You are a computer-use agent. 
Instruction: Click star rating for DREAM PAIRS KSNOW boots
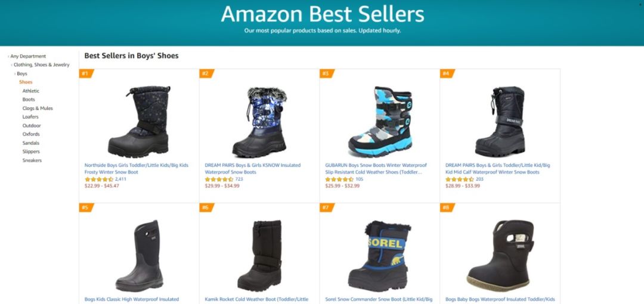(219, 179)
